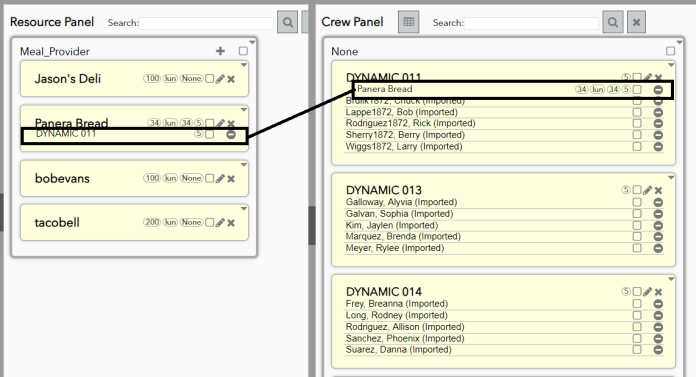Image resolution: width=696 pixels, height=377 pixels.
Task: Remove Sherry1872, Berry from crew
Action: click(658, 135)
